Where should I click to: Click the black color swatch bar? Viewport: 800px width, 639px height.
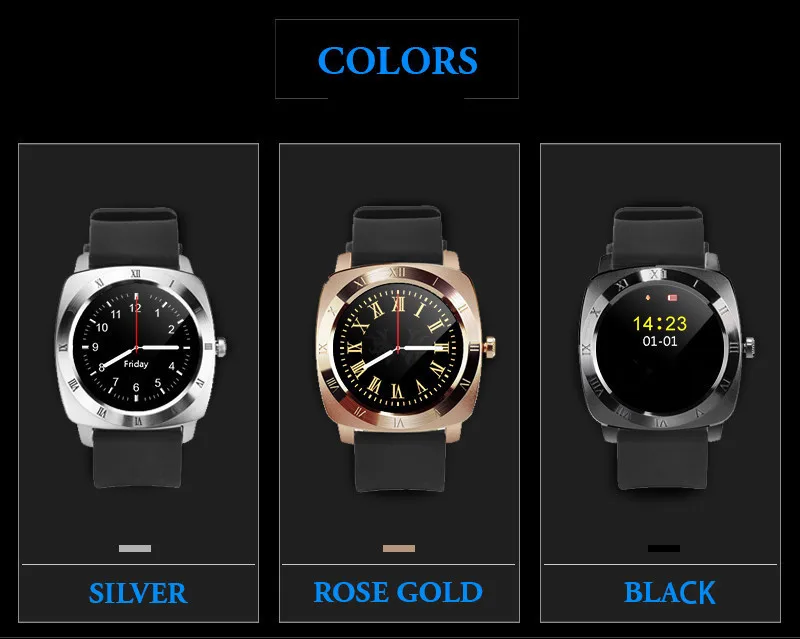click(x=664, y=549)
